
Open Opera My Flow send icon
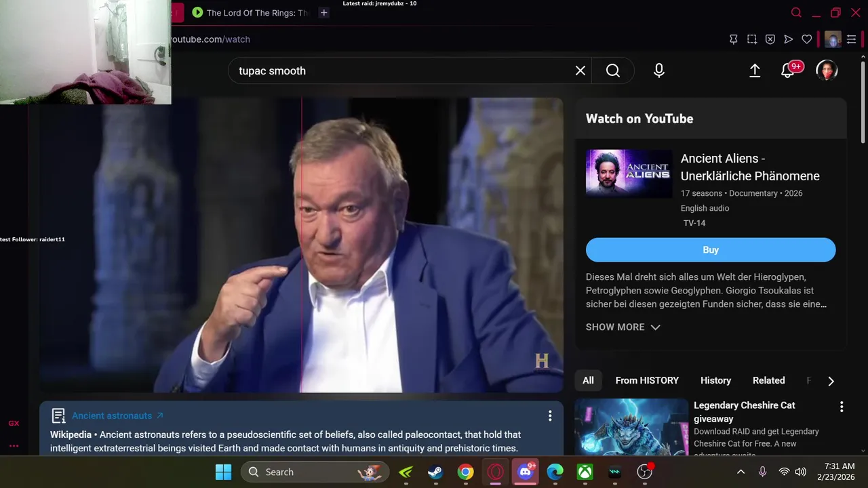coord(788,39)
